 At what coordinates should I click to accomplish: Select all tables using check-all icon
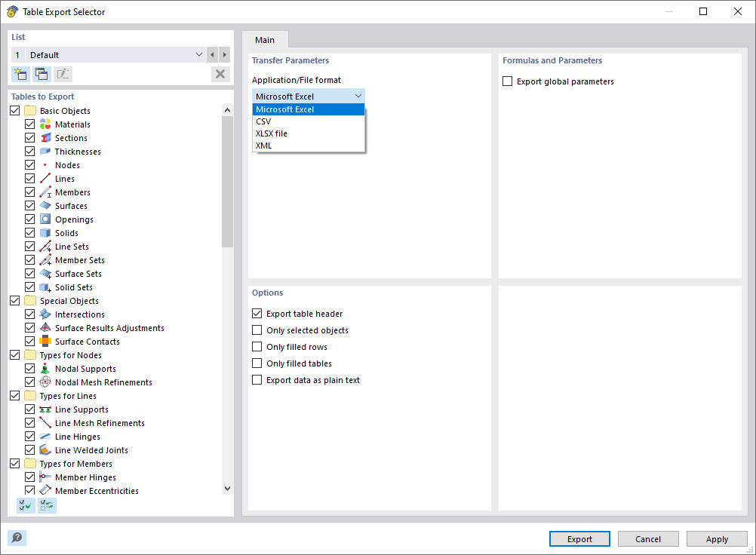[24, 504]
